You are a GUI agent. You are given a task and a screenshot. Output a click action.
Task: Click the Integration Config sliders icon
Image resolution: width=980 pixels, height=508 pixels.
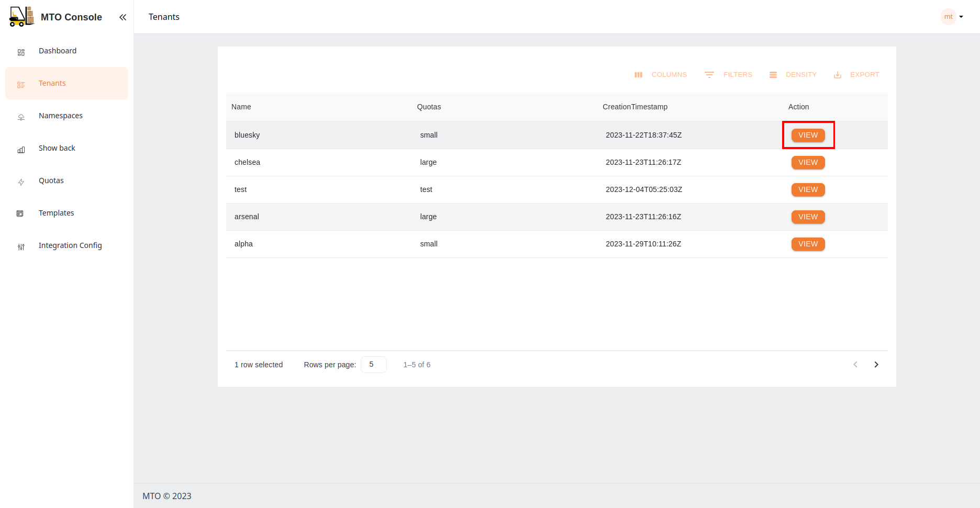[x=21, y=246]
